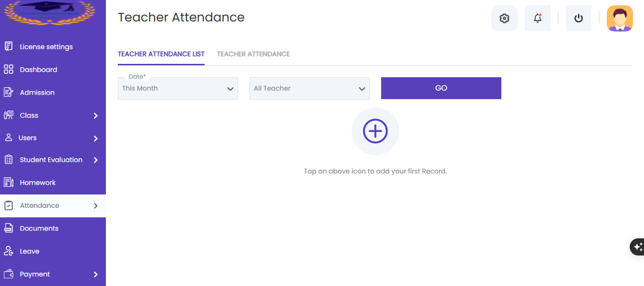Click the Documents file icon
This screenshot has height=286, width=644.
(x=9, y=228)
